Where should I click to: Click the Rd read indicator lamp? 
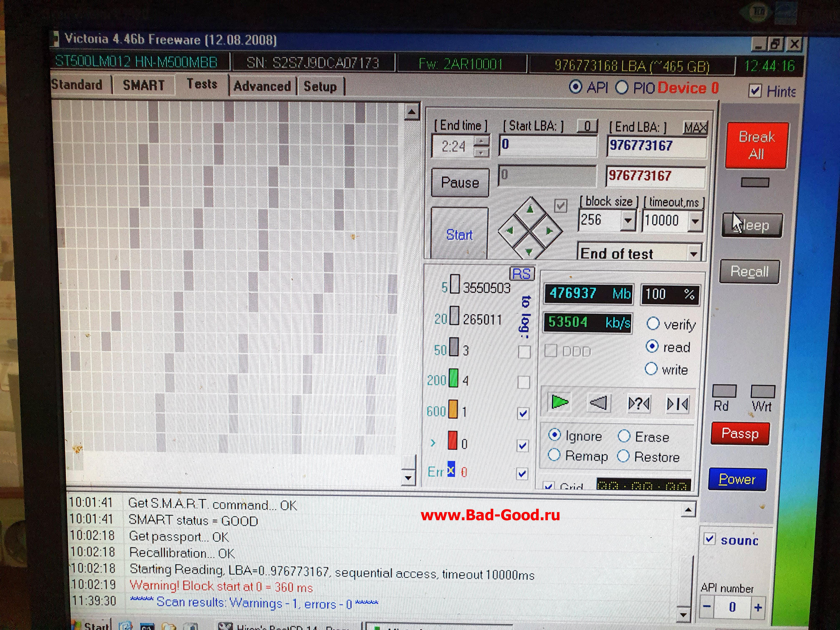point(724,391)
